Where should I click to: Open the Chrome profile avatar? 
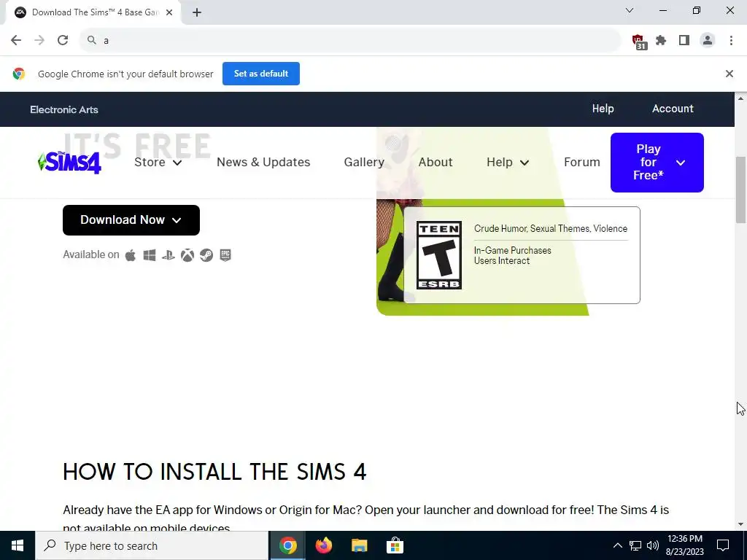click(x=708, y=41)
